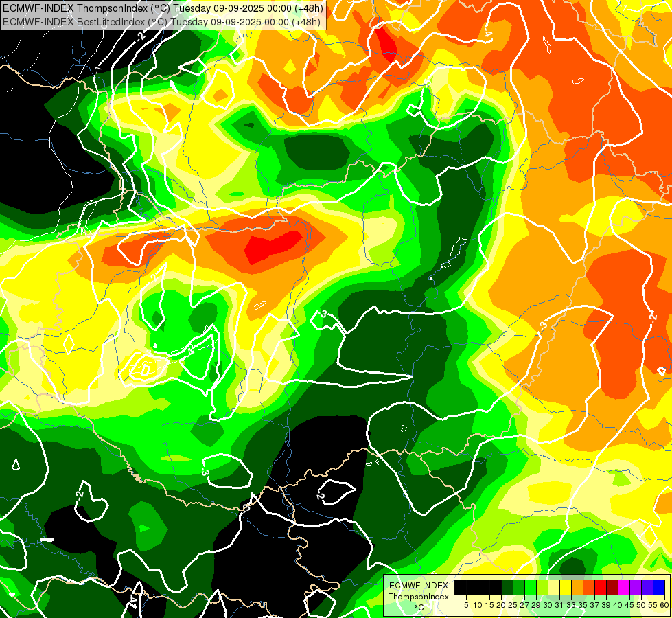
Task: Pick the indigo legend swatch (50–55)
Action: click(647, 588)
